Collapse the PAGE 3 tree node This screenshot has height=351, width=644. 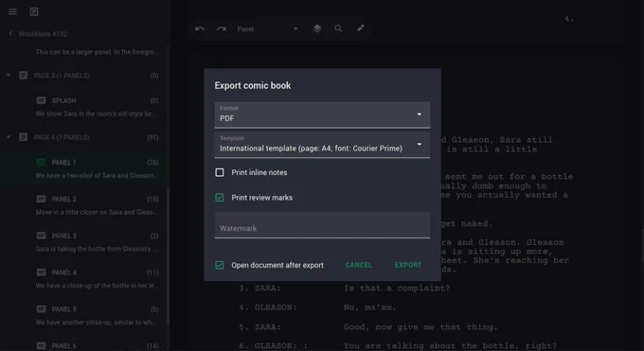click(9, 76)
